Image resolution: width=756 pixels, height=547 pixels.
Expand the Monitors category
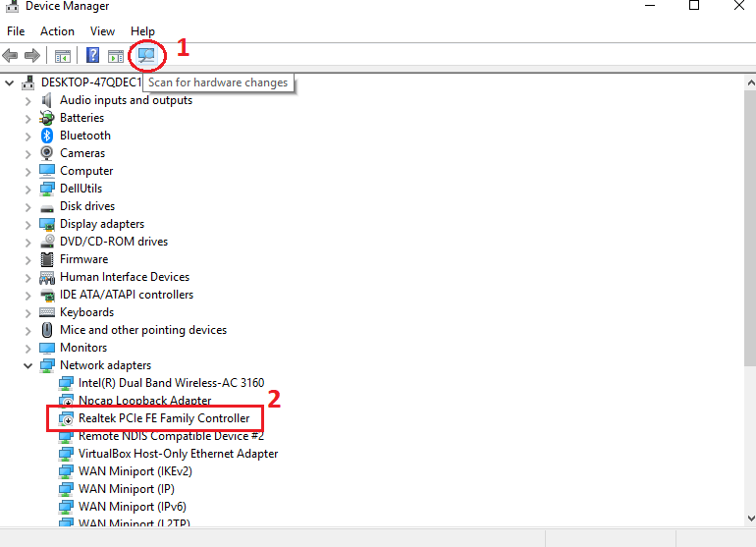(x=27, y=349)
